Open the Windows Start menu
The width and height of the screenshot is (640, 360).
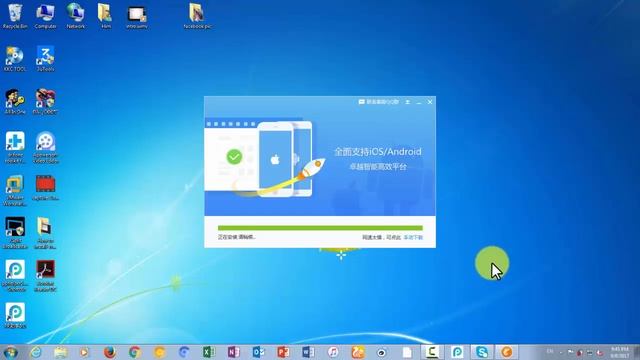(10, 352)
